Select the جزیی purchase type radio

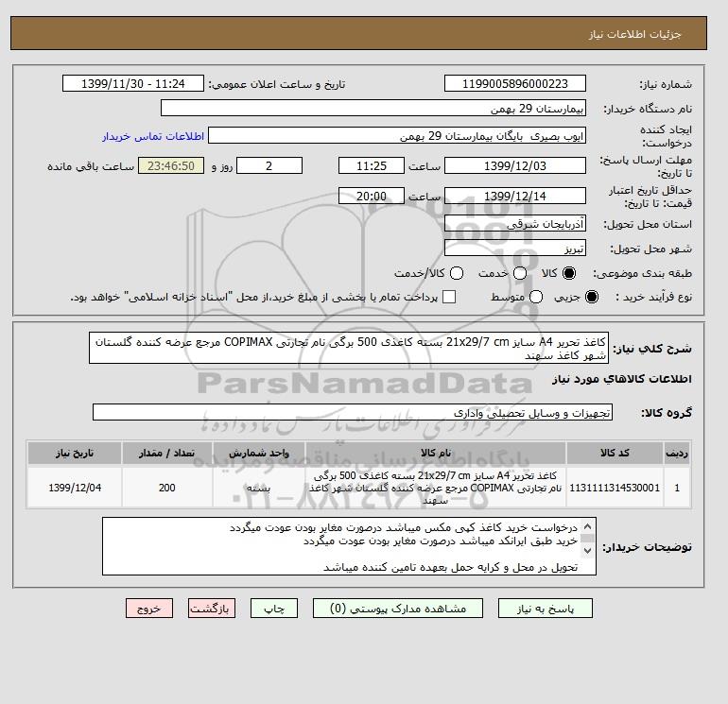point(592,297)
